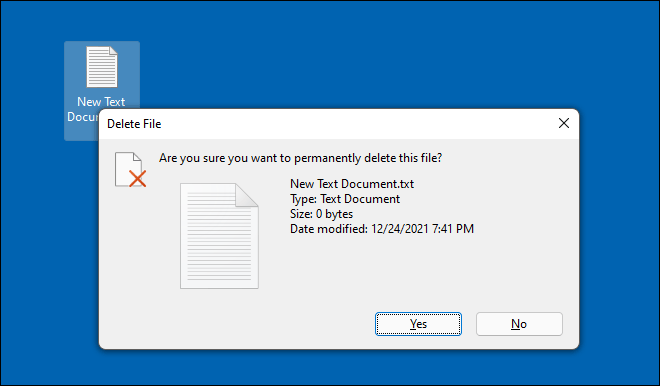The height and width of the screenshot is (386, 660).
Task: Click the red X mark on file icon
Action: (x=137, y=178)
